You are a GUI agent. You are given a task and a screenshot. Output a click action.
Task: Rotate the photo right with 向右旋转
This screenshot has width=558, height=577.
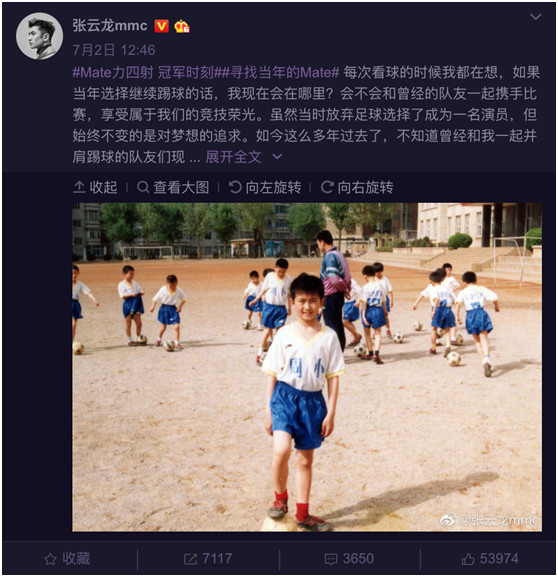[357, 187]
